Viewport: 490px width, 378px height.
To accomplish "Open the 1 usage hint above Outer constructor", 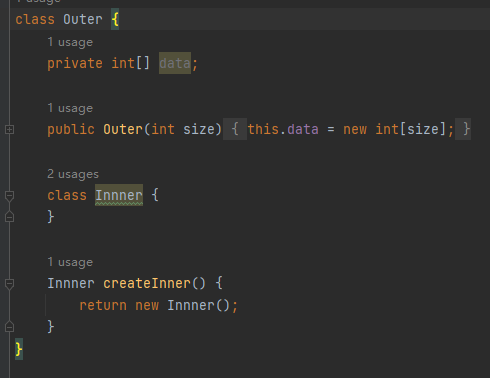I will click(x=70, y=108).
